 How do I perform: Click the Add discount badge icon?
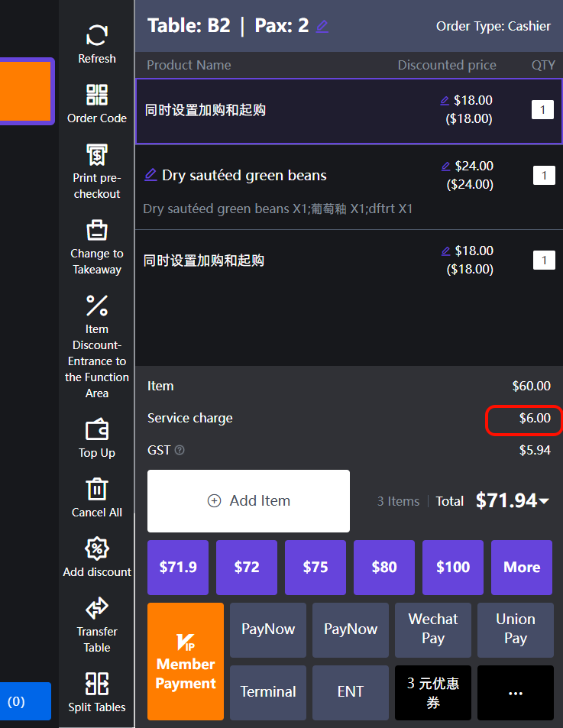[x=97, y=548]
